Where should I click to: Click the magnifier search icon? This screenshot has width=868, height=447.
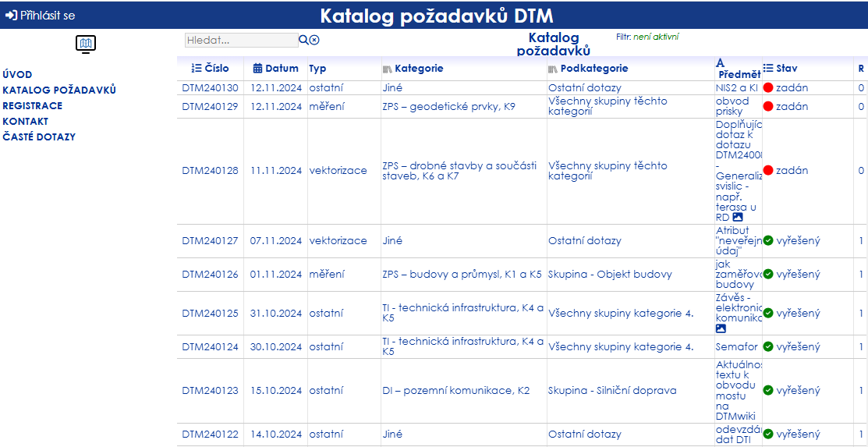(303, 40)
